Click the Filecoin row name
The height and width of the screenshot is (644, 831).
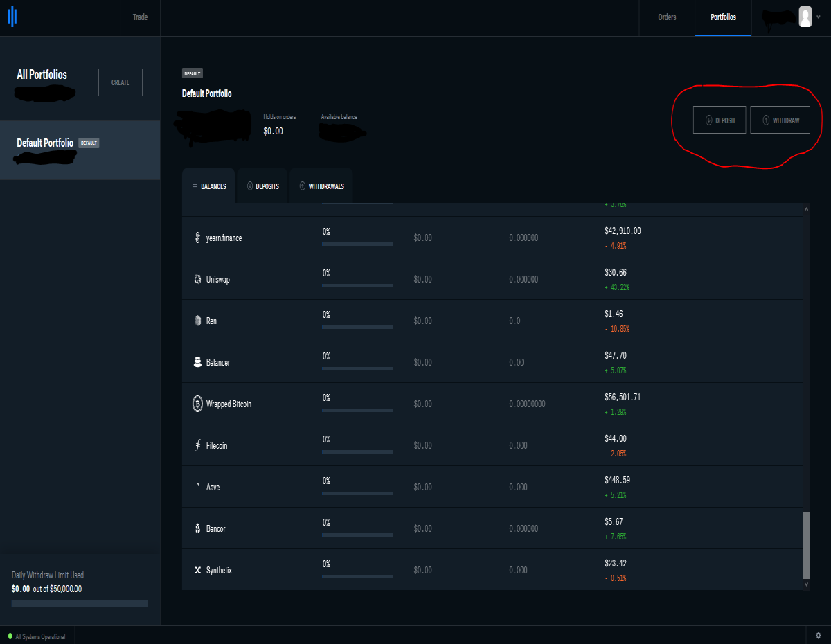(x=217, y=446)
